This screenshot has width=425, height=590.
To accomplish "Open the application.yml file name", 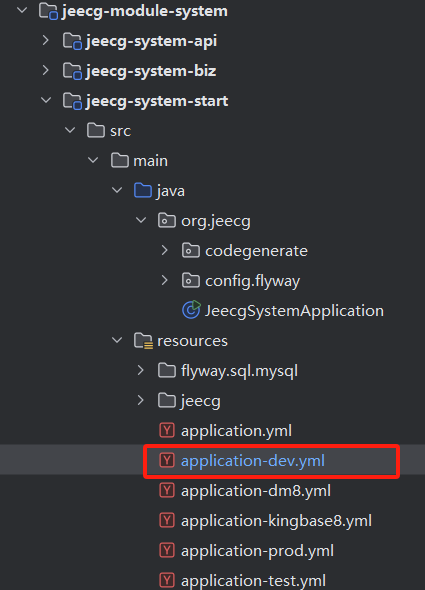I will (x=236, y=431).
